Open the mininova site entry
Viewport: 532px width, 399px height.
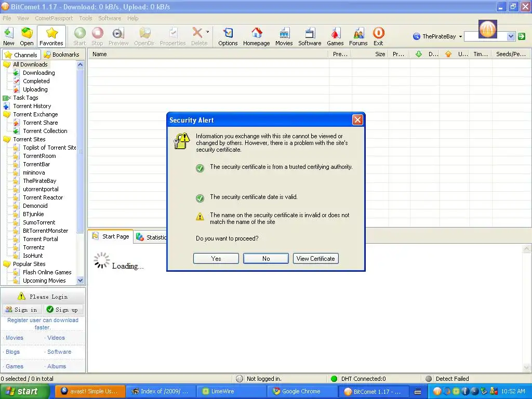pos(34,172)
